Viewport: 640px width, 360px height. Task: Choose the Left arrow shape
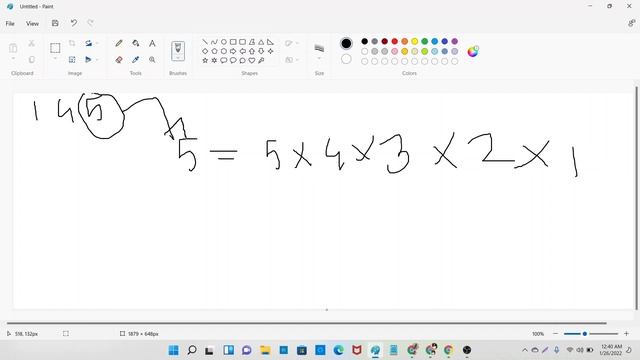pos(242,51)
